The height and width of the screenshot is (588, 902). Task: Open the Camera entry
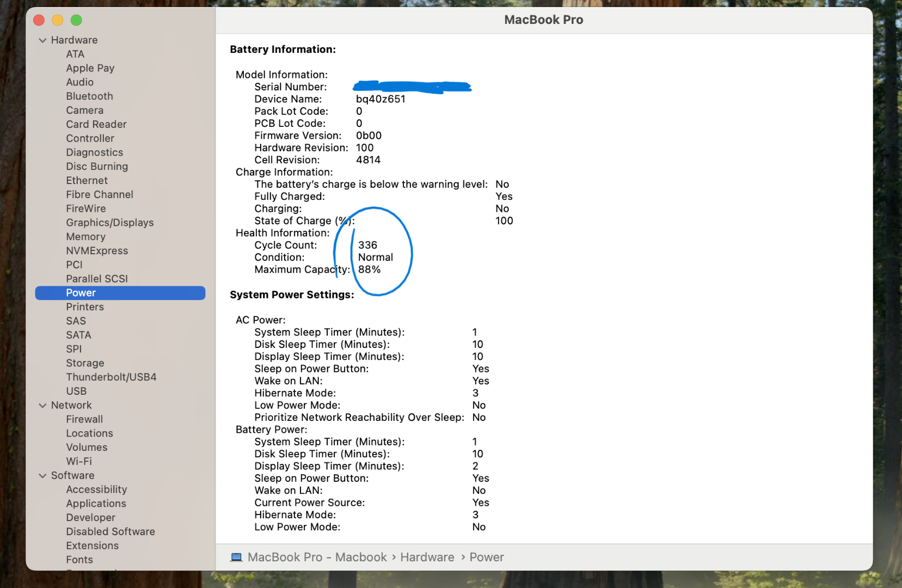pyautogui.click(x=85, y=111)
